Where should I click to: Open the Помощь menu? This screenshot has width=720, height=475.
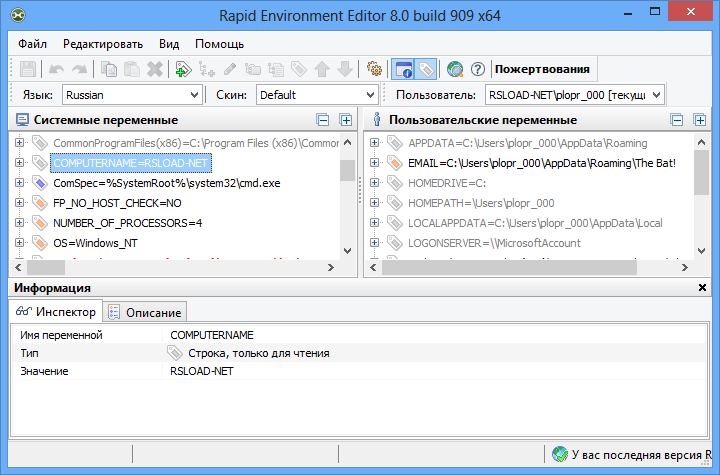[x=219, y=44]
